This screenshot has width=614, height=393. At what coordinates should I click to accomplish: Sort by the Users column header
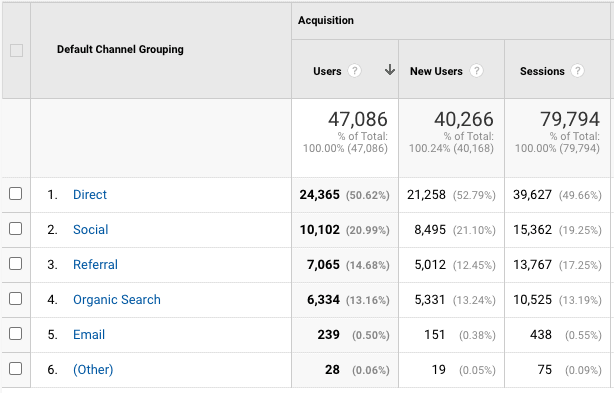coord(327,71)
